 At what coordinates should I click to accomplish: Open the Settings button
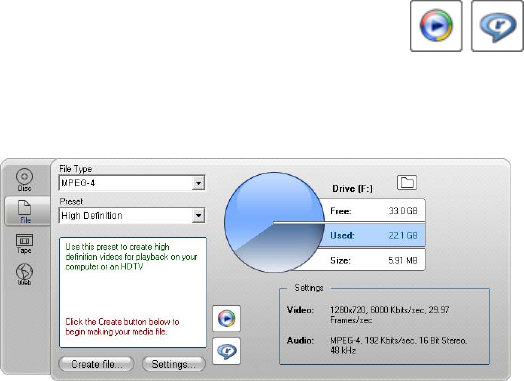174,364
